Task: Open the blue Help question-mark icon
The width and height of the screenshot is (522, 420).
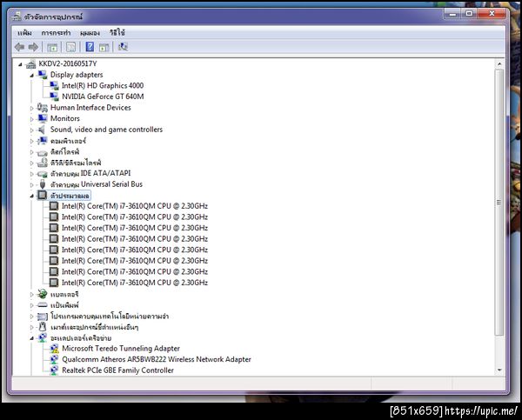Action: [x=90, y=47]
